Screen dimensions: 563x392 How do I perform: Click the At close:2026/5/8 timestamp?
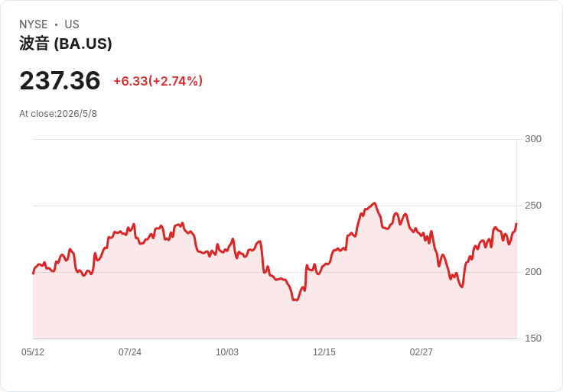coord(58,114)
